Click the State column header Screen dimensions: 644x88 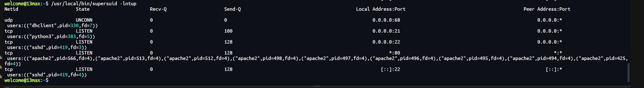(x=82, y=9)
